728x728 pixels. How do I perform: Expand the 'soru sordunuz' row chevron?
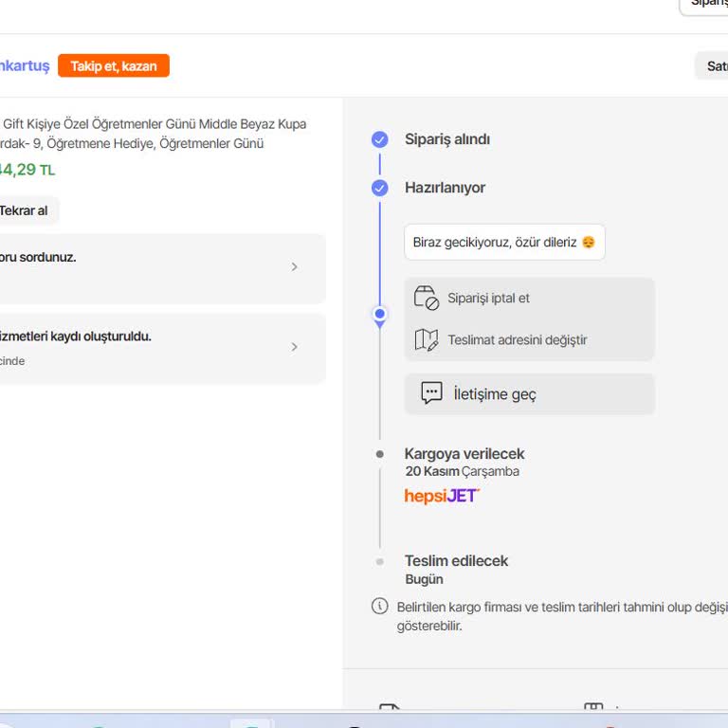pyautogui.click(x=295, y=267)
